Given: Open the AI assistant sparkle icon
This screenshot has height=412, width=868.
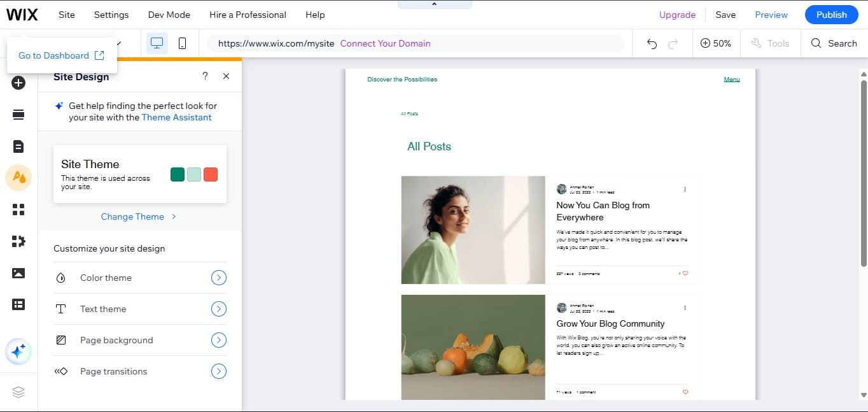Looking at the screenshot, I should (19, 351).
